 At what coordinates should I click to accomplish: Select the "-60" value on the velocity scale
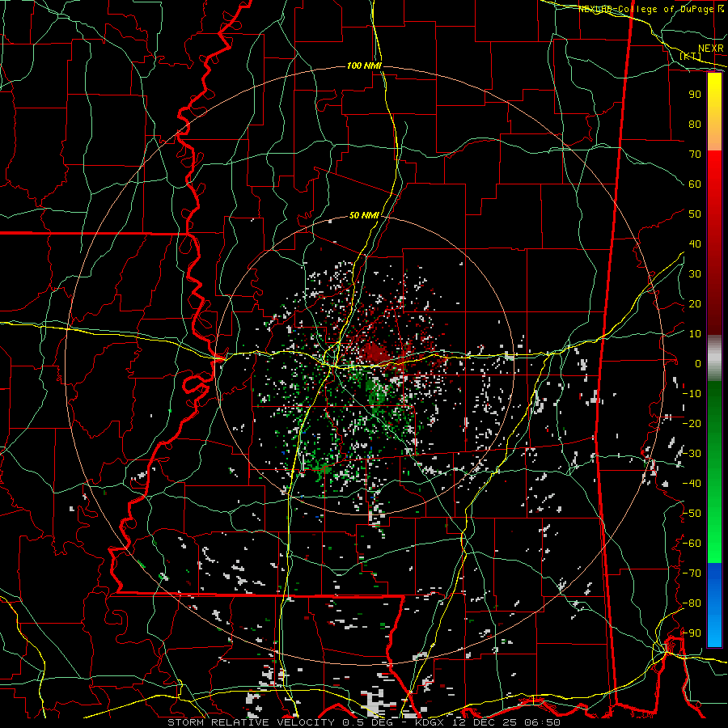pos(692,544)
